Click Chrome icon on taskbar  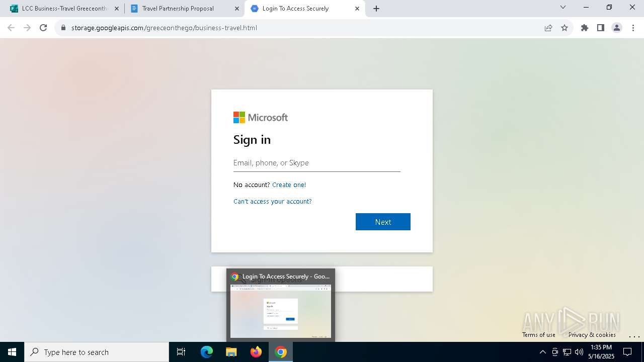point(281,352)
